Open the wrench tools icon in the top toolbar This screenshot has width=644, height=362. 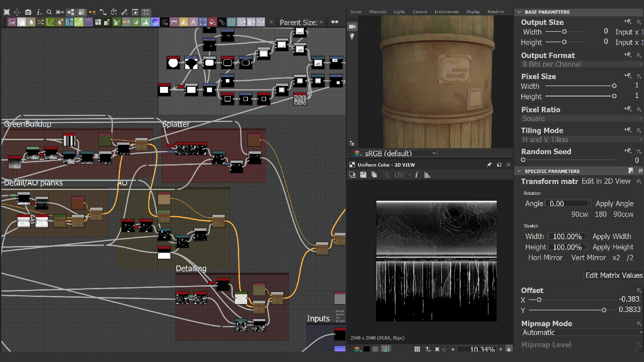pyautogui.click(x=124, y=13)
